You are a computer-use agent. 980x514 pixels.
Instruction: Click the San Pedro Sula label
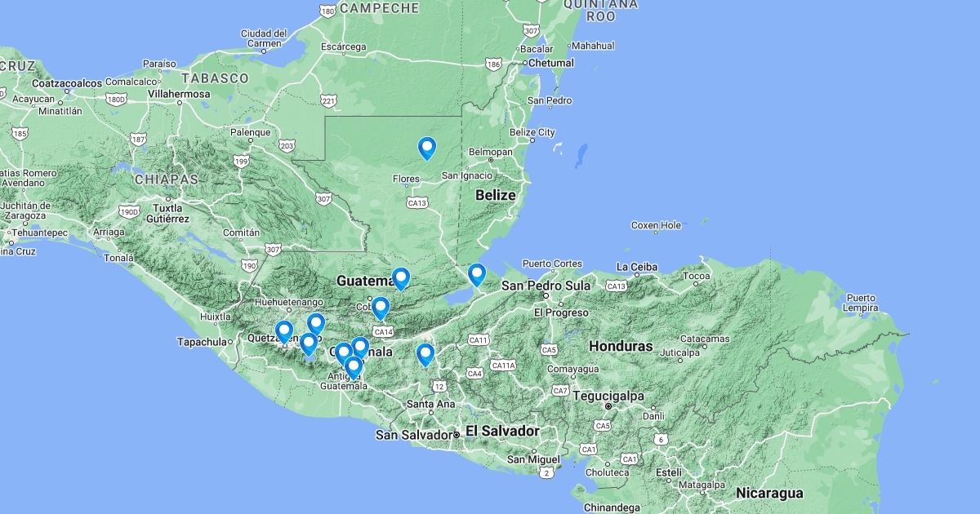(546, 286)
